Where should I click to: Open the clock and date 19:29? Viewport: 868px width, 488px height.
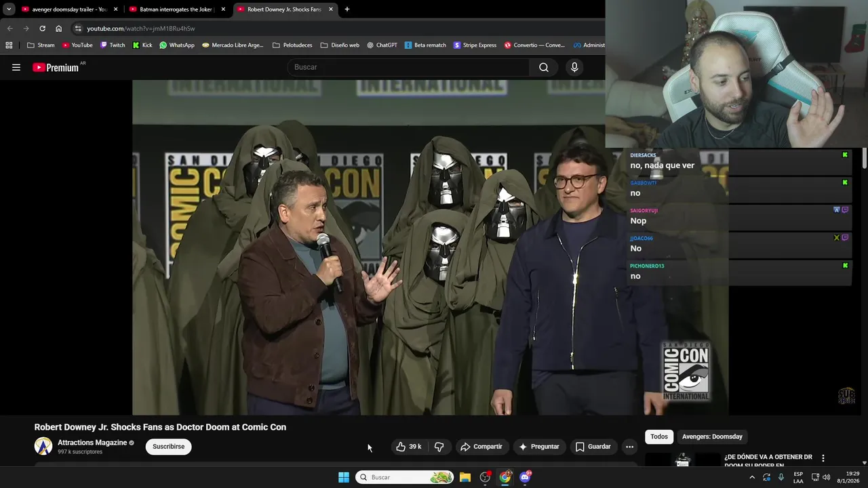(x=848, y=477)
